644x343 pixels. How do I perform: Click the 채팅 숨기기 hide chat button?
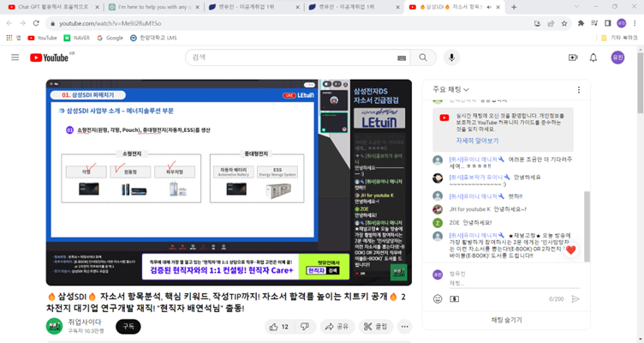505,319
